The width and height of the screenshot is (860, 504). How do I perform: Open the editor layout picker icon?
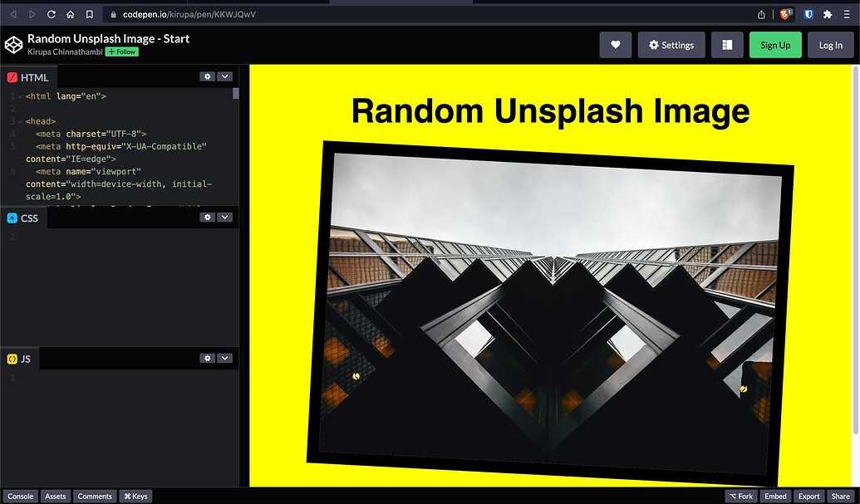click(727, 44)
